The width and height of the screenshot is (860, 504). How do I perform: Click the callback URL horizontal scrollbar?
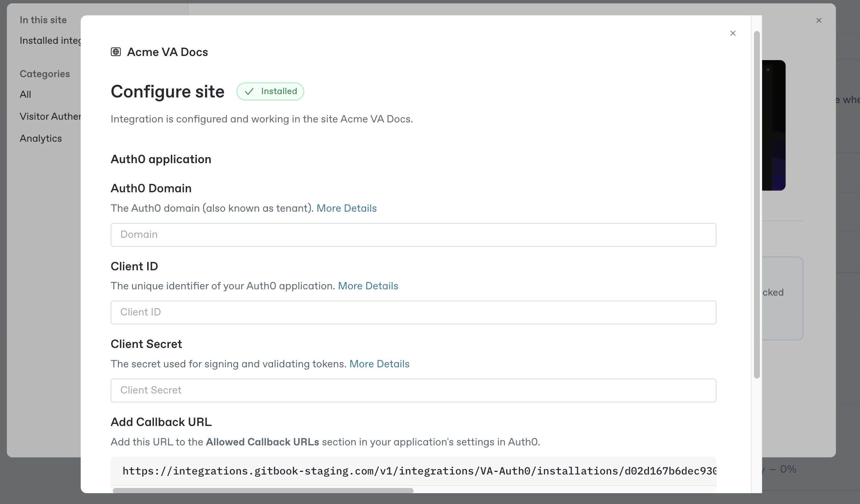pos(263,490)
